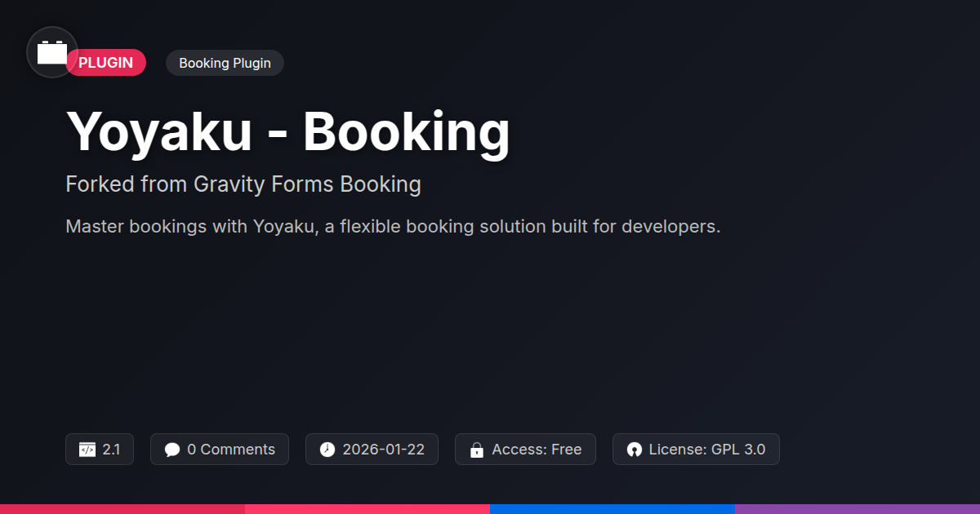This screenshot has height=514, width=980.
Task: Click the version 2.1 badge text
Action: [111, 450]
